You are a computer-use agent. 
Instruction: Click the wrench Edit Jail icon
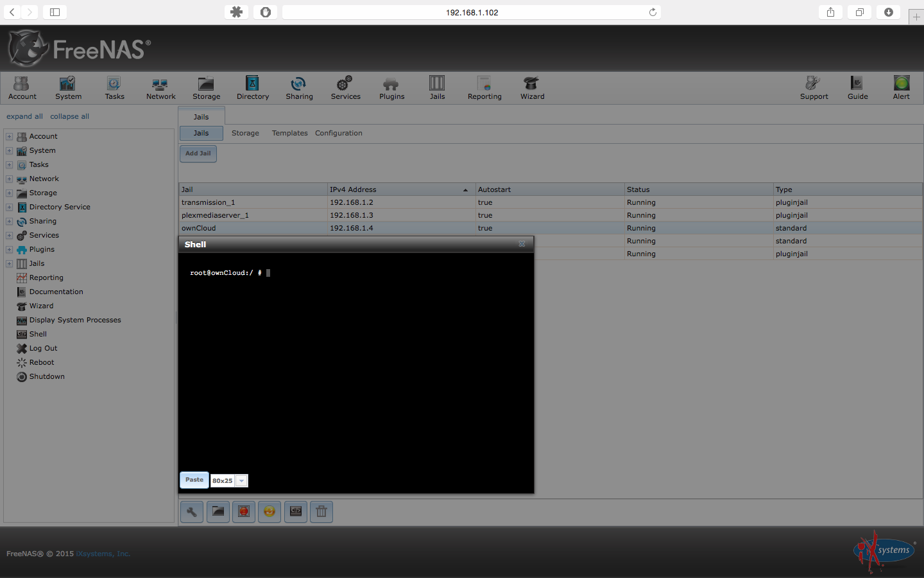click(192, 512)
